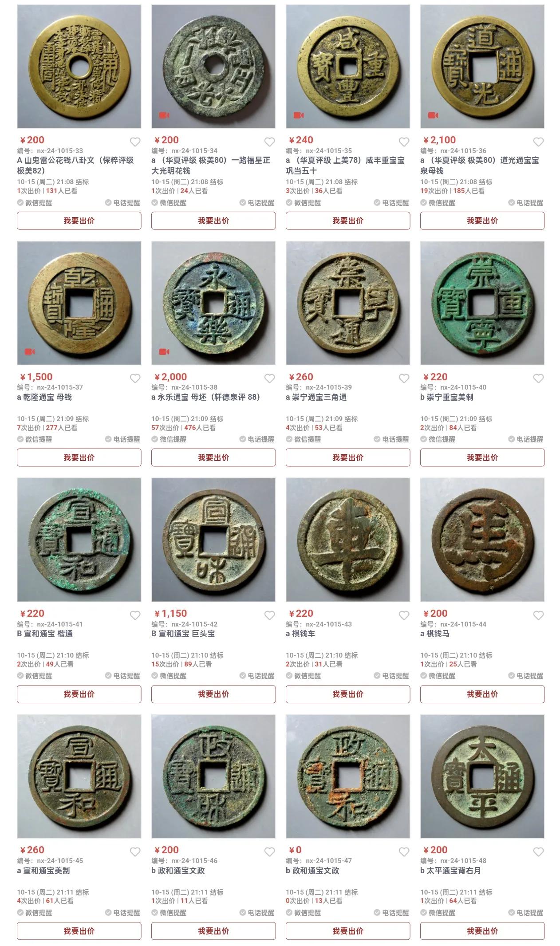
Task: Click heart icon for 棋钱马 listing
Action: click(538, 615)
